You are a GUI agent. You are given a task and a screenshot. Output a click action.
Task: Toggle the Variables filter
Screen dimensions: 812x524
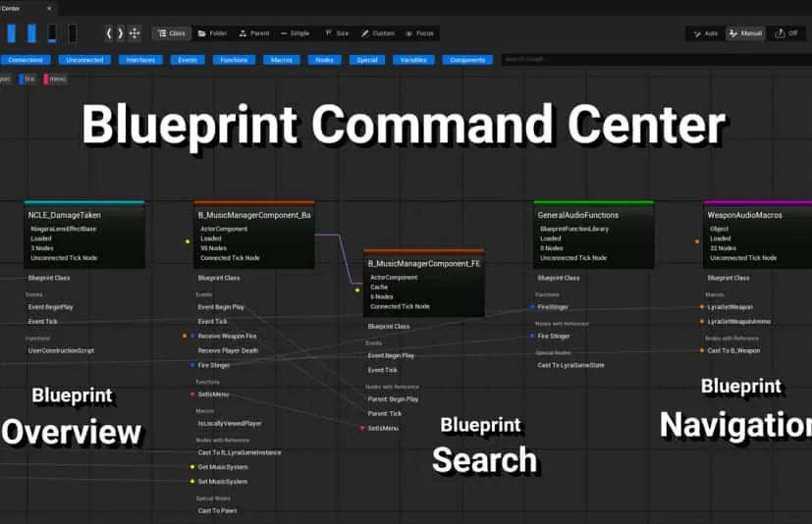coord(413,60)
